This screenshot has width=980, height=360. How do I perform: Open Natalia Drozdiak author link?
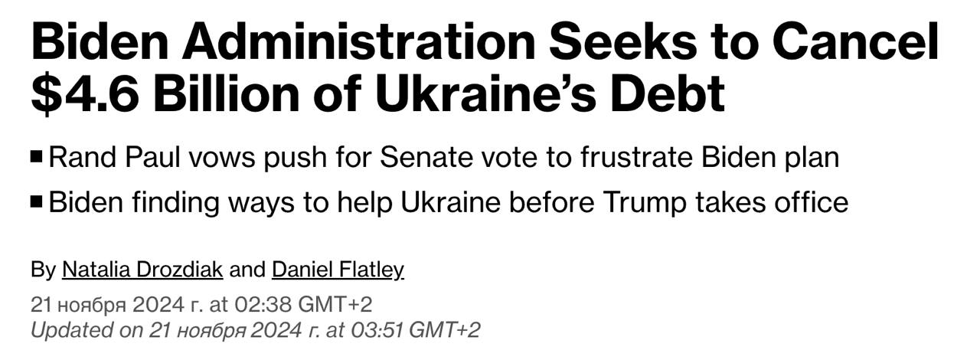pos(142,270)
